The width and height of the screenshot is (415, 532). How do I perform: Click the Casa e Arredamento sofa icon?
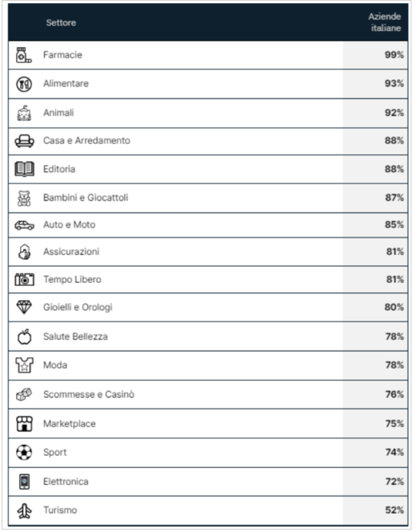point(24,141)
